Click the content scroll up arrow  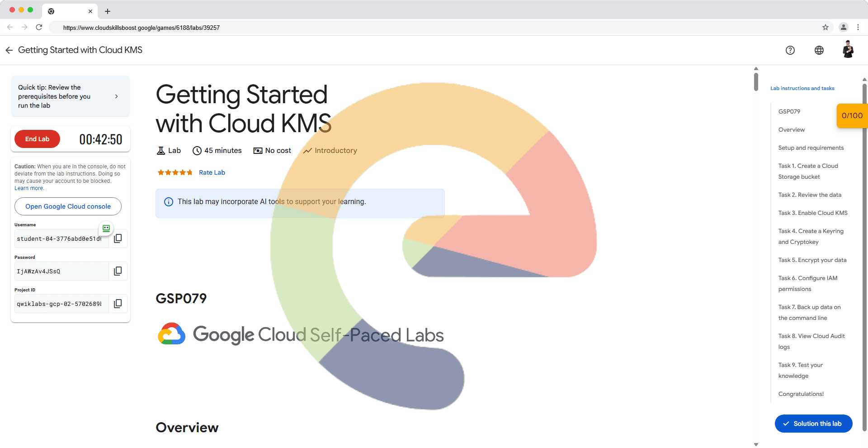(756, 69)
